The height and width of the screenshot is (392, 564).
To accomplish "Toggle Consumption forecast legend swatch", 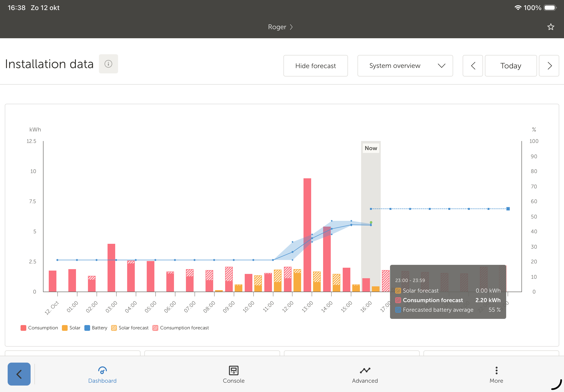I will point(155,328).
